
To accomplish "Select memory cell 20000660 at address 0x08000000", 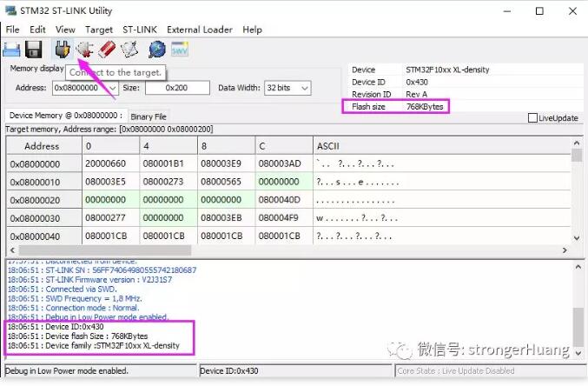I will coord(109,163).
